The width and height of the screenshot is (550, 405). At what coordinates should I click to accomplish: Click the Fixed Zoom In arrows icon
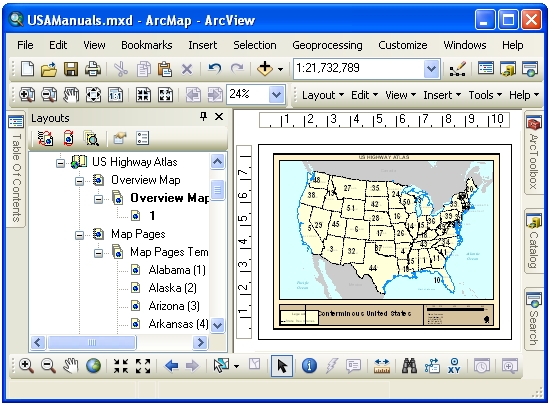click(x=121, y=366)
